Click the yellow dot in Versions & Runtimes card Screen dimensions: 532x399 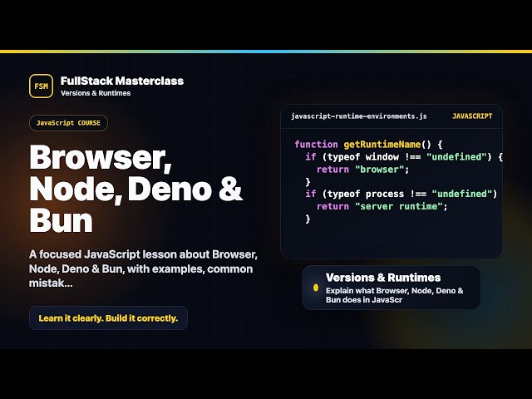(316, 288)
